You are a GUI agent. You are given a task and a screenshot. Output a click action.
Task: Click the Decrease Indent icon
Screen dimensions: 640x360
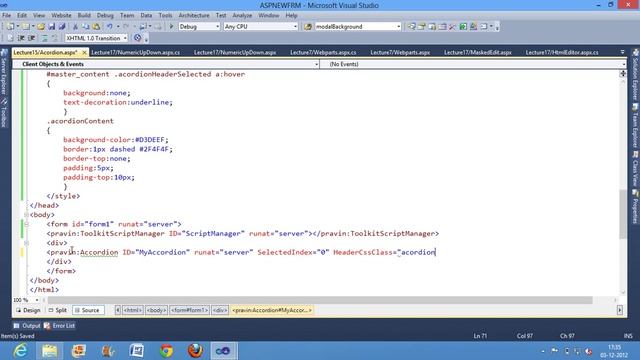(x=21, y=38)
